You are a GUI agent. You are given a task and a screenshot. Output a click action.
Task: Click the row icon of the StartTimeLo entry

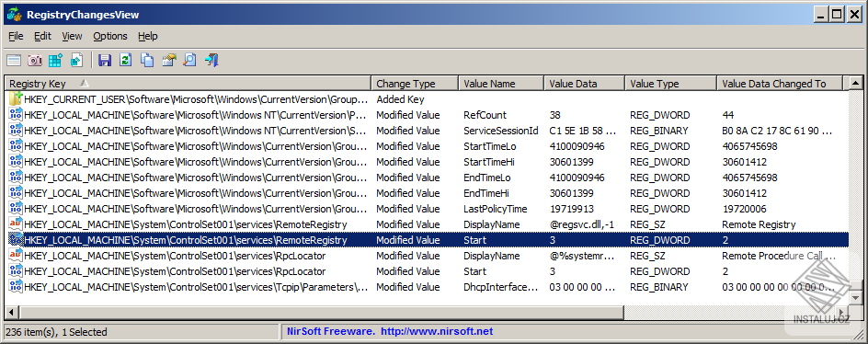click(16, 146)
